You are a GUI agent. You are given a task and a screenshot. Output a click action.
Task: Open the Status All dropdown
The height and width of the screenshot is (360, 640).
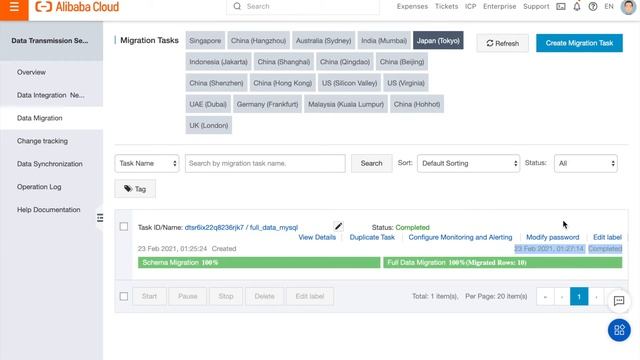tap(586, 163)
